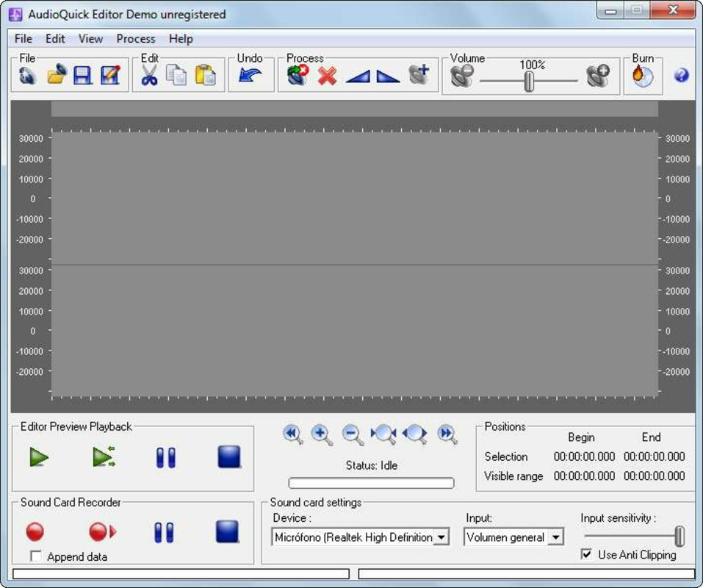Pause the sound card recording
Image resolution: width=703 pixels, height=588 pixels.
click(164, 533)
